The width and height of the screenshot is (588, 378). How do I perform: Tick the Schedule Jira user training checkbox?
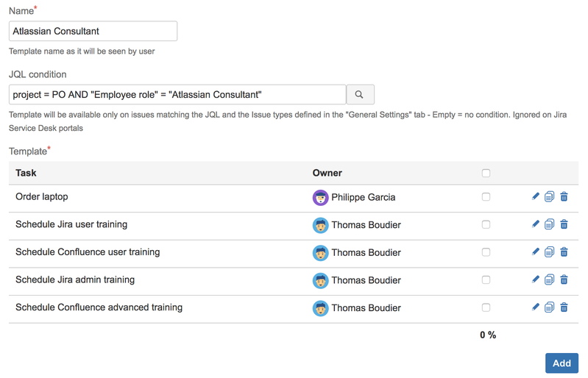[486, 224]
